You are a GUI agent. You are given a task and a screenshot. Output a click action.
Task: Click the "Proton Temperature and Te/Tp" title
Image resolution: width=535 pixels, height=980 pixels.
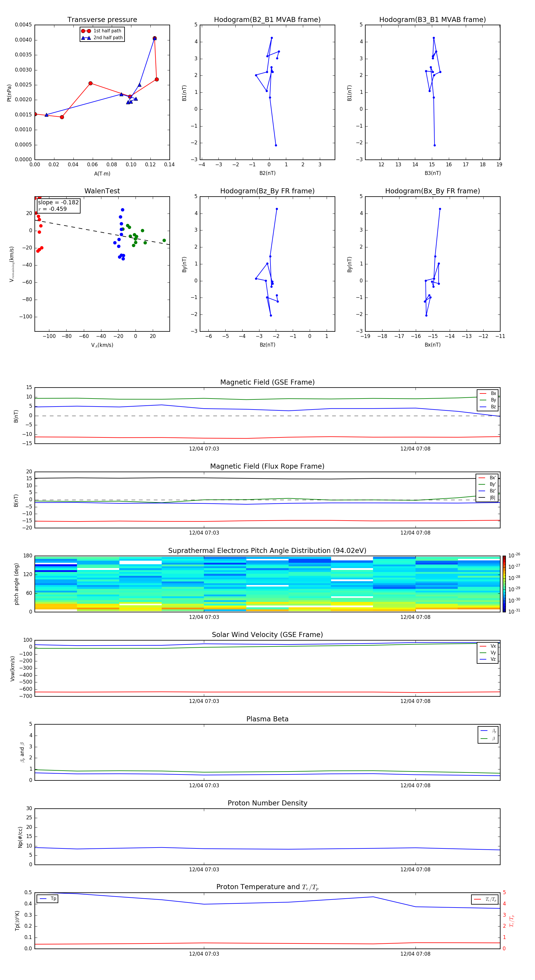(x=267, y=887)
